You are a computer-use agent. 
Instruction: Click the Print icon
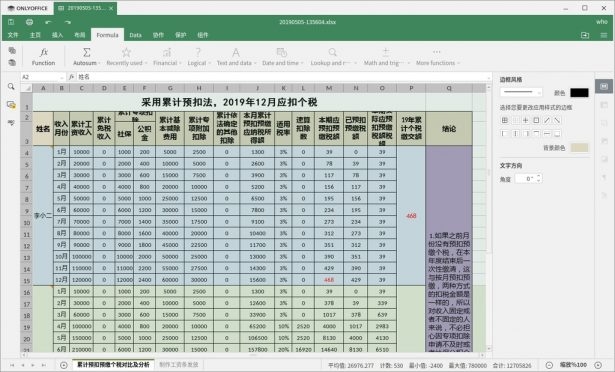click(29, 22)
